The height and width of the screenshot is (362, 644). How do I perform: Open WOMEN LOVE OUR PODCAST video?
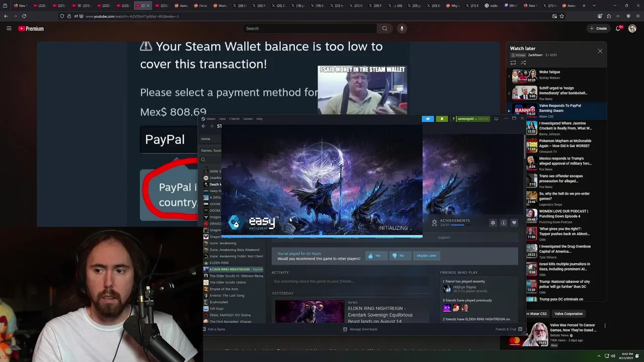pyautogui.click(x=558, y=216)
